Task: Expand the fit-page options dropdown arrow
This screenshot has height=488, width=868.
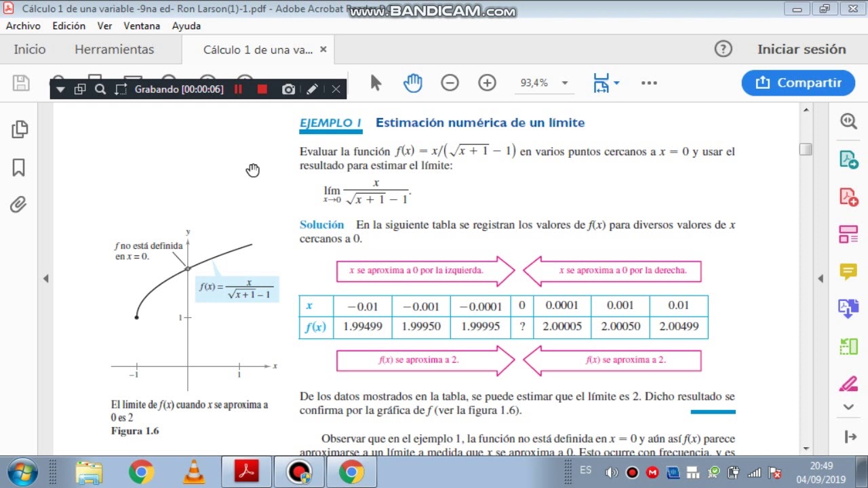Action: pos(616,83)
